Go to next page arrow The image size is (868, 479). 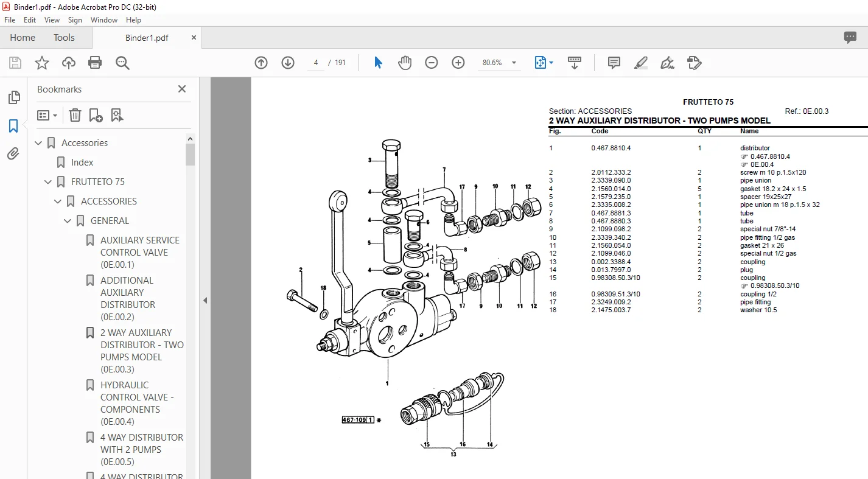click(288, 63)
